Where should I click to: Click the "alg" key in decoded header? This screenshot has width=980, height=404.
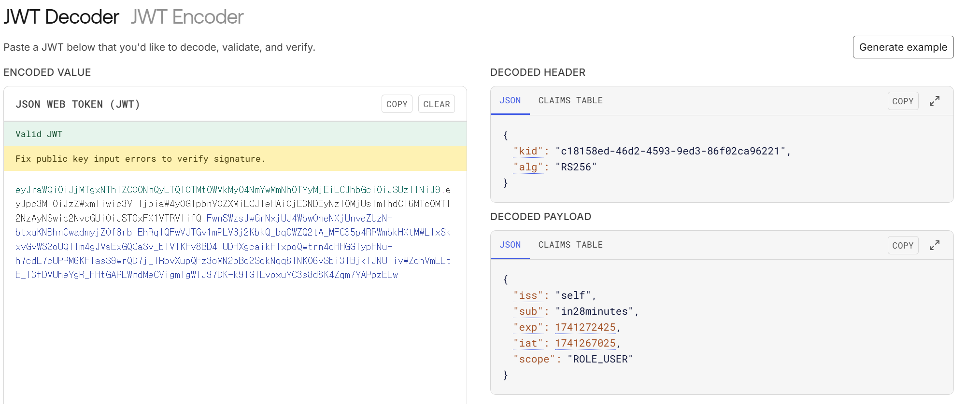pos(528,167)
